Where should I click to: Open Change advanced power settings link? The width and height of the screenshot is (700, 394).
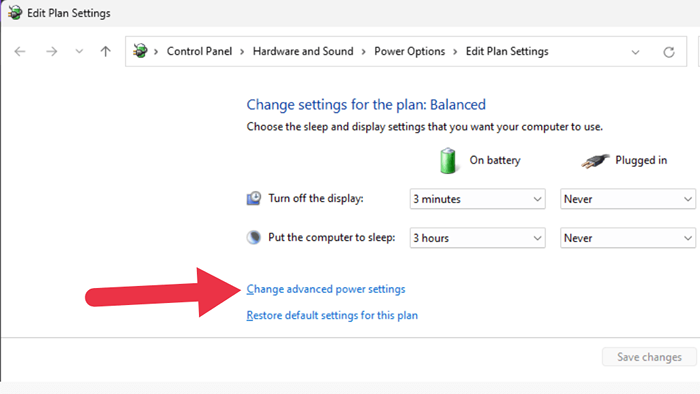pos(326,289)
